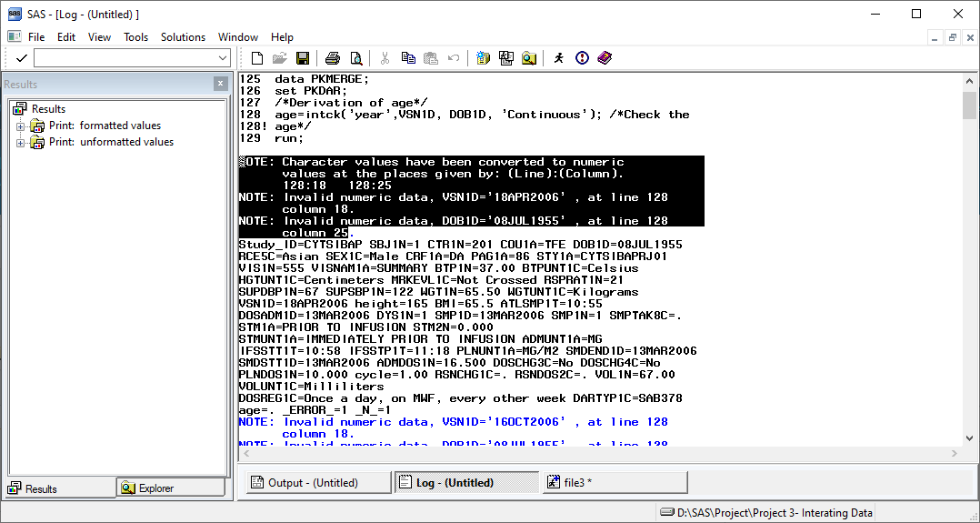
Task: Click the Paste toolbar icon
Action: click(x=431, y=58)
